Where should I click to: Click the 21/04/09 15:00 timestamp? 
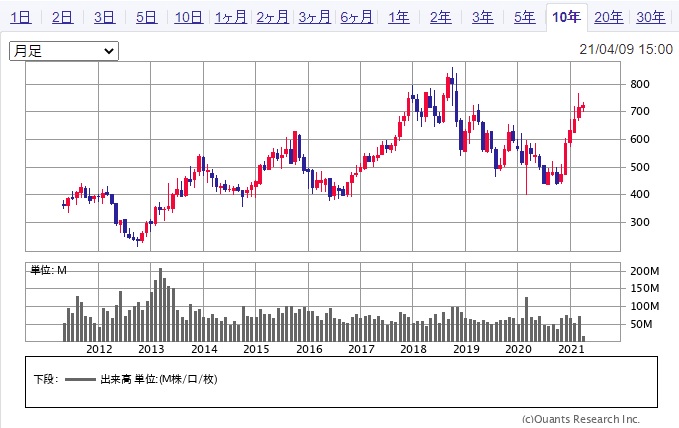tap(626, 49)
